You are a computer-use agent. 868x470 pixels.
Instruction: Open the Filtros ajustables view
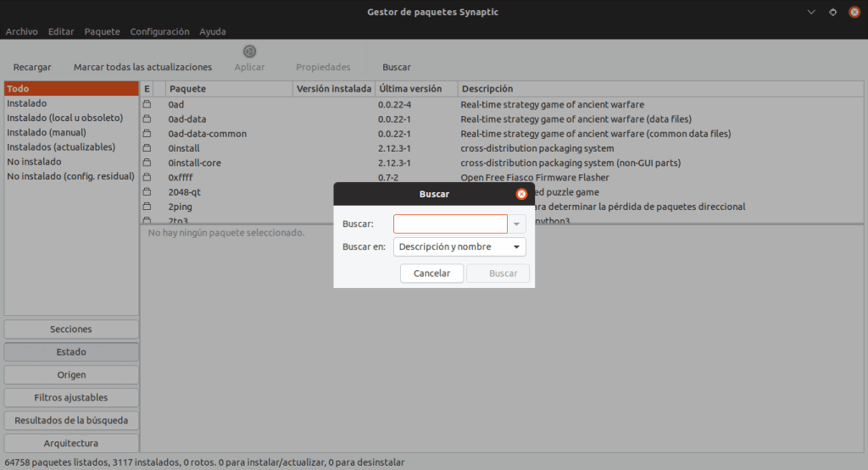click(71, 397)
